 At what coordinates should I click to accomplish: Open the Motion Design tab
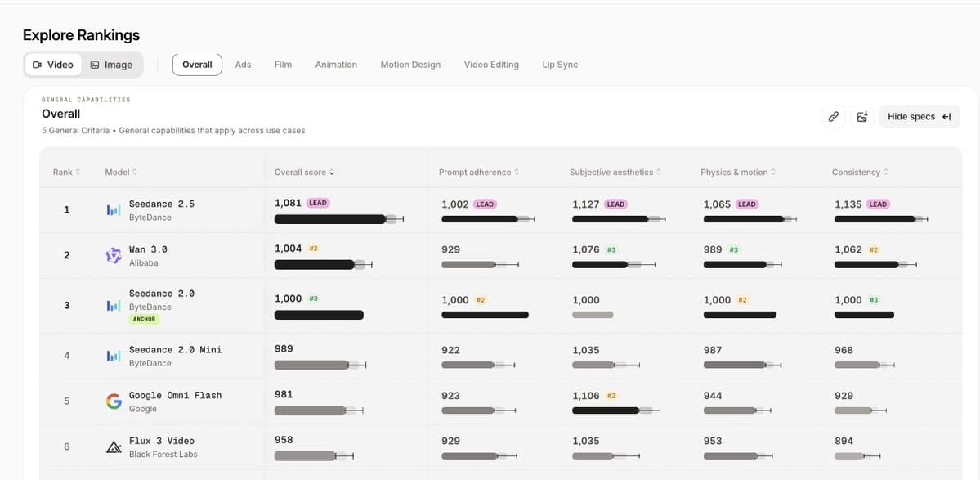click(x=410, y=65)
